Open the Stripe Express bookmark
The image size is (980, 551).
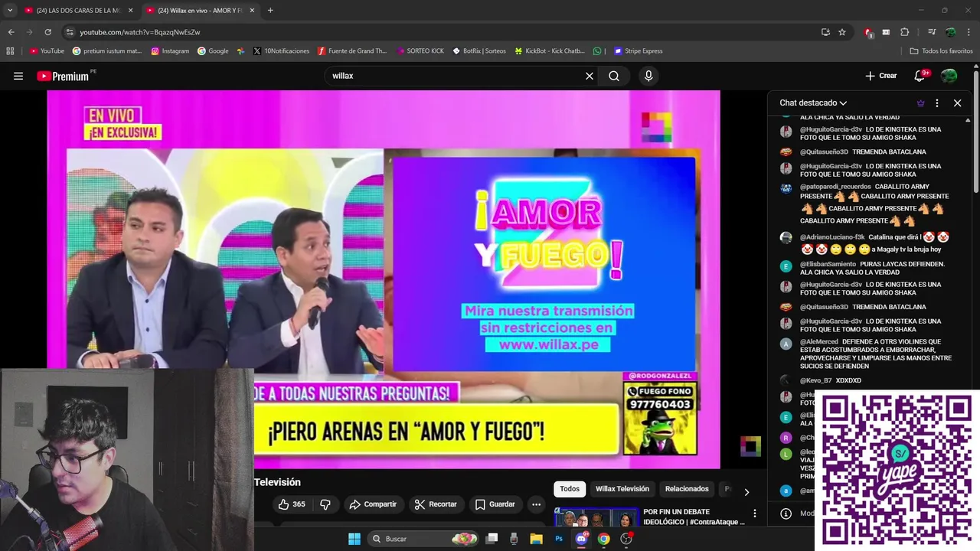click(x=638, y=51)
